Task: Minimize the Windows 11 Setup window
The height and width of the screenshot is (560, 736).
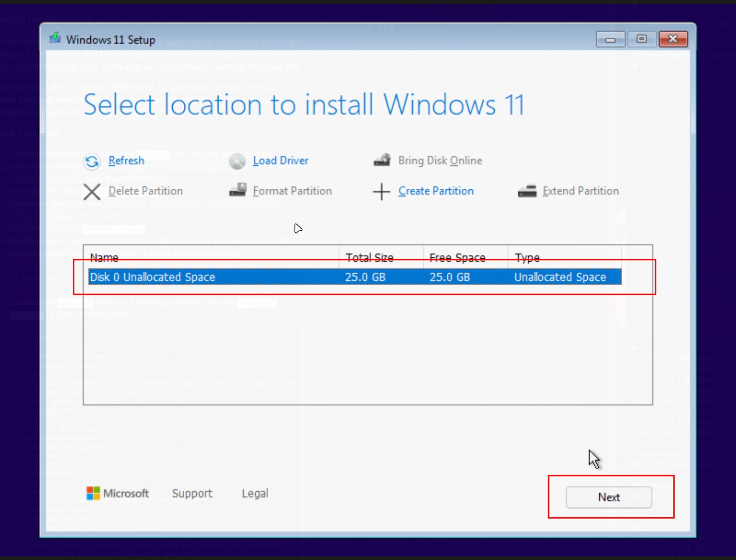Action: tap(610, 40)
